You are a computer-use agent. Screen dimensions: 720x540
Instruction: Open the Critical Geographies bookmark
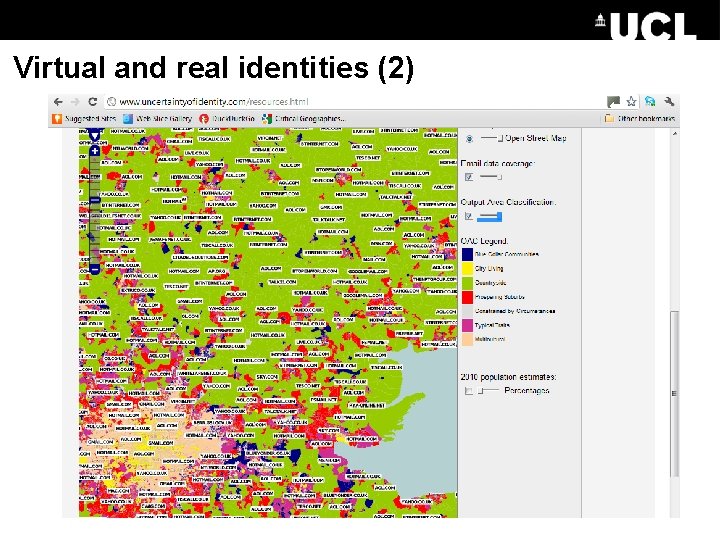point(303,118)
